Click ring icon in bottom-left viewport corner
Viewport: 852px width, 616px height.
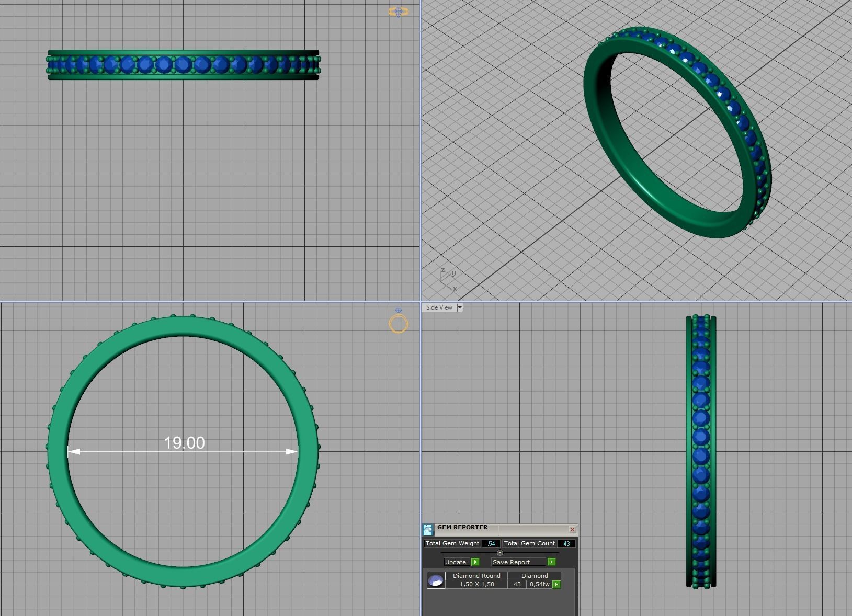pos(398,321)
